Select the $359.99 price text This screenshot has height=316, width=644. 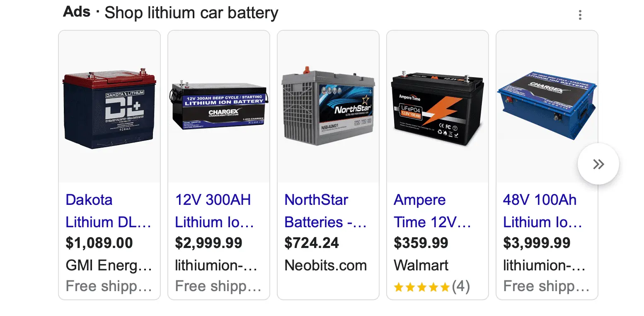tap(421, 243)
